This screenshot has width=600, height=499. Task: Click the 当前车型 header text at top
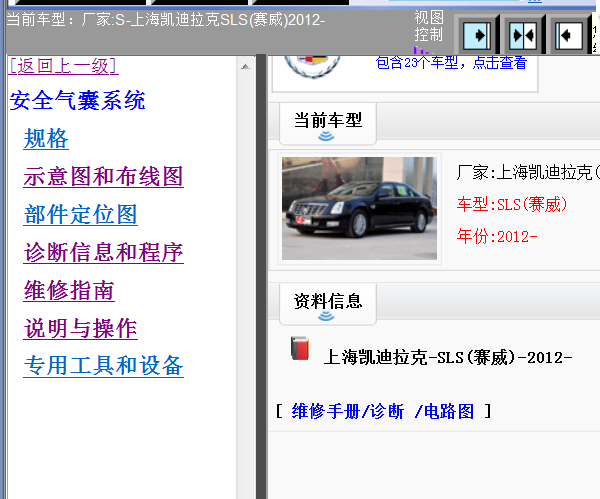point(166,20)
